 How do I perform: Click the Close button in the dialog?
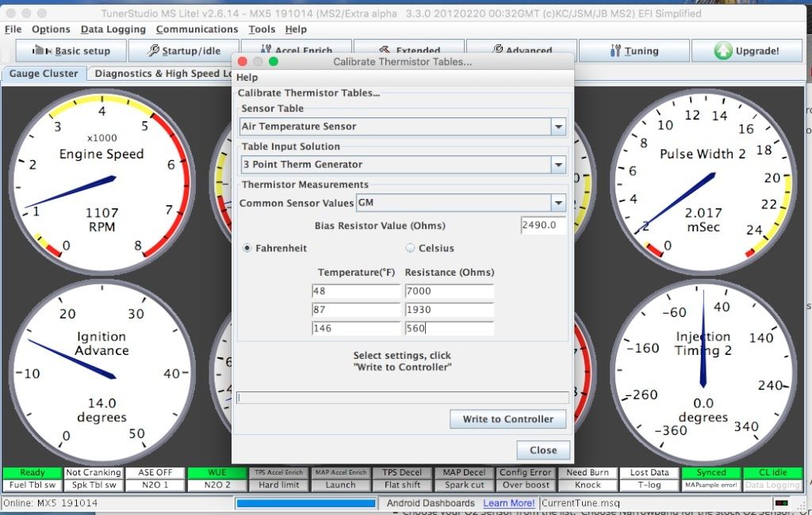[x=543, y=450]
